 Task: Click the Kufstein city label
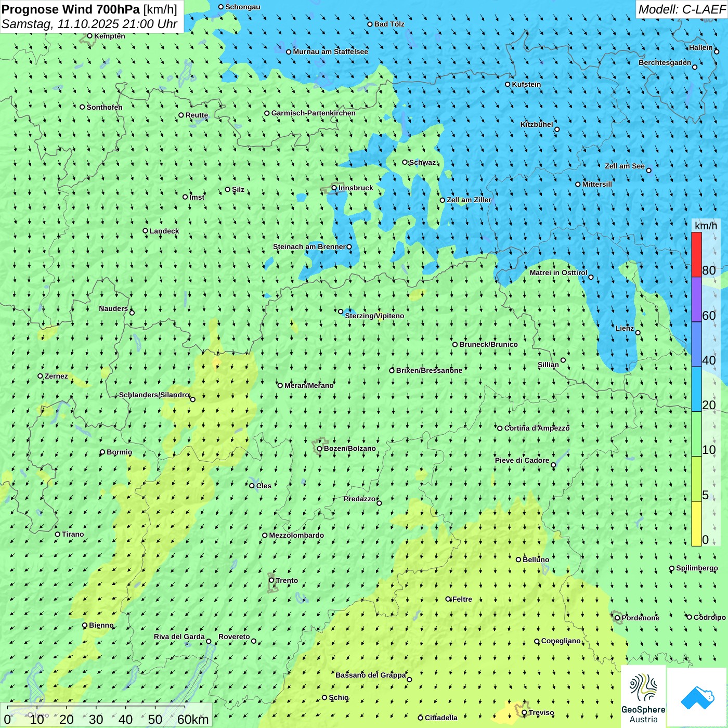526,84
